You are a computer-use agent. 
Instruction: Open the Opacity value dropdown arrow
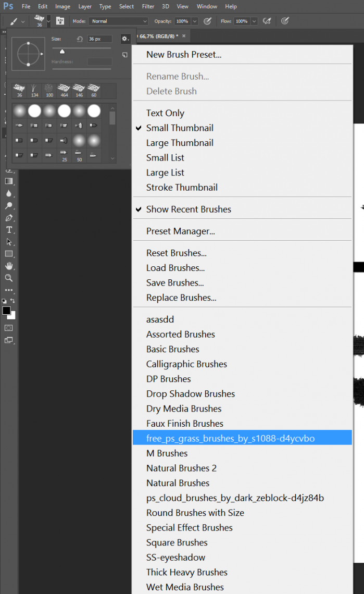tap(195, 21)
